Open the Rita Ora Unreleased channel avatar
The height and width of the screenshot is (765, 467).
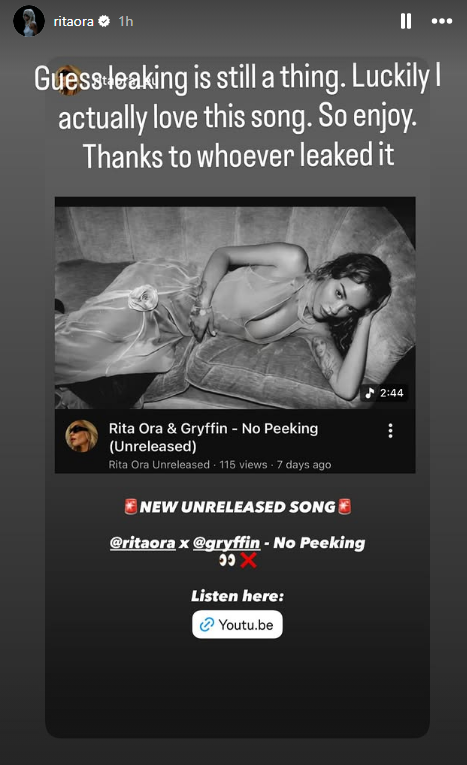[81, 436]
